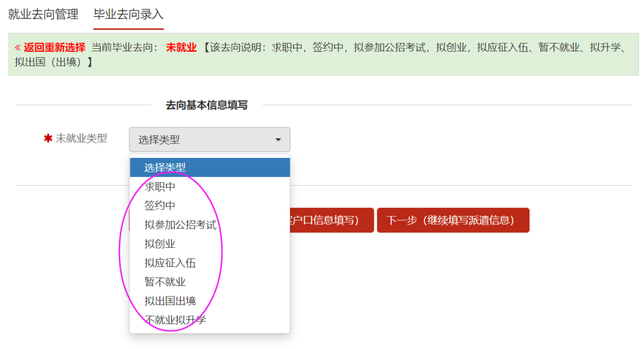Image resolution: width=644 pixels, height=349 pixels.
Task: Pick 拟创业 from dropdown list
Action: (210, 244)
